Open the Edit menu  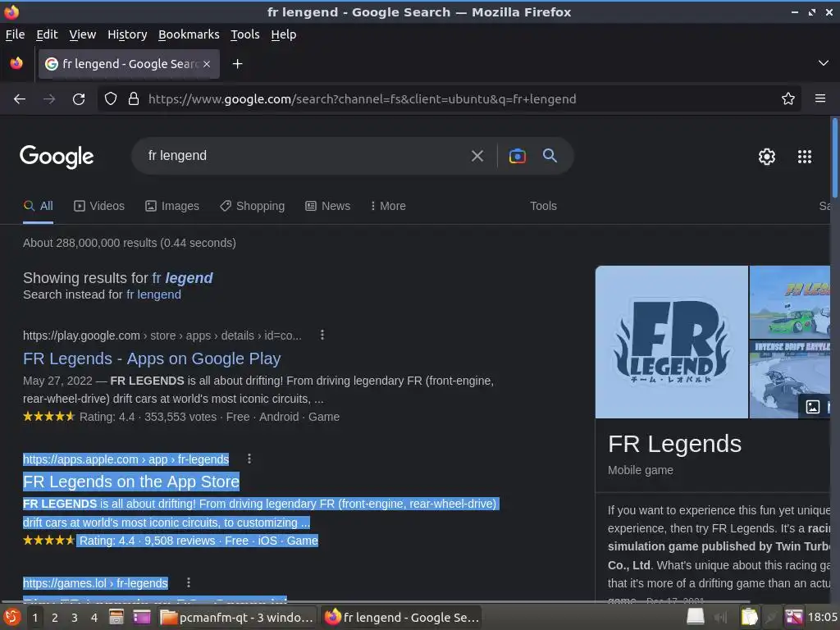pos(47,34)
